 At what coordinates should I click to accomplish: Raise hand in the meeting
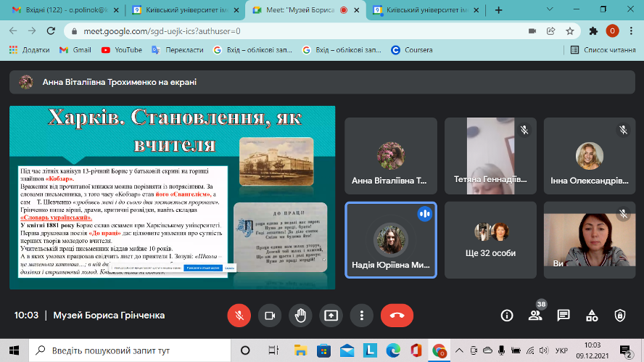[x=300, y=316]
